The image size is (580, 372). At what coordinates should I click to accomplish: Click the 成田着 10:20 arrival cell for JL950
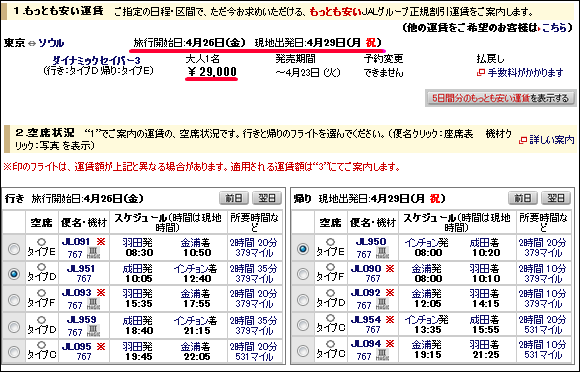[484, 248]
